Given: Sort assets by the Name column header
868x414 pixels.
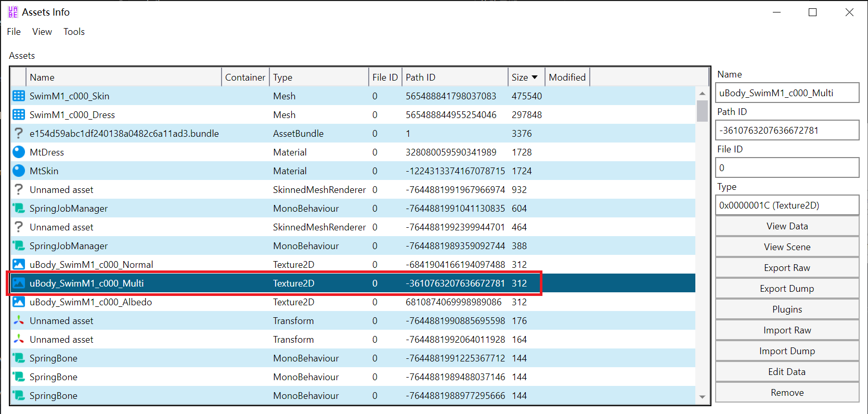Looking at the screenshot, I should pos(124,77).
